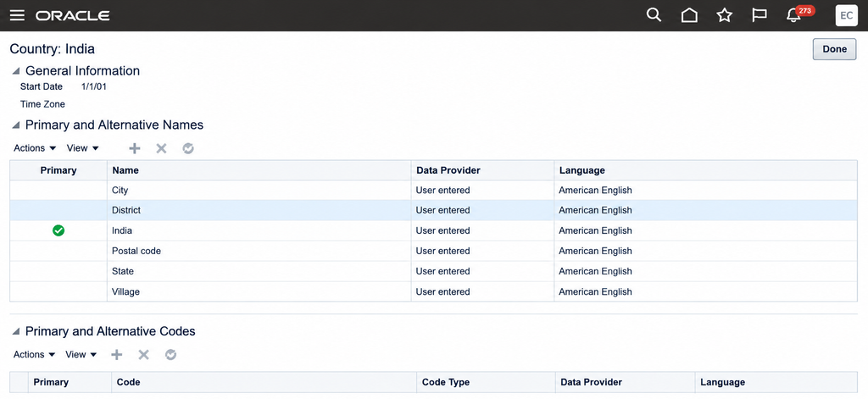The width and height of the screenshot is (868, 399).
Task: Select the District row
Action: [433, 210]
